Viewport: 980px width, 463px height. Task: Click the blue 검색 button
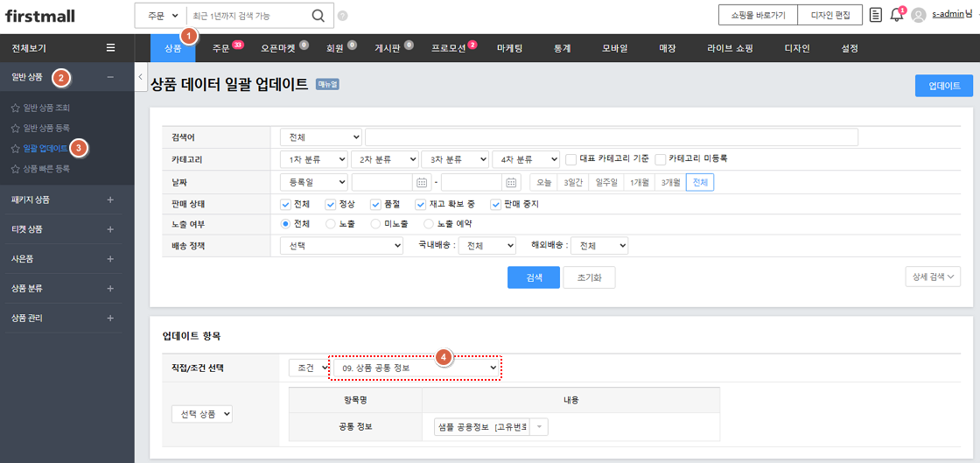point(534,277)
